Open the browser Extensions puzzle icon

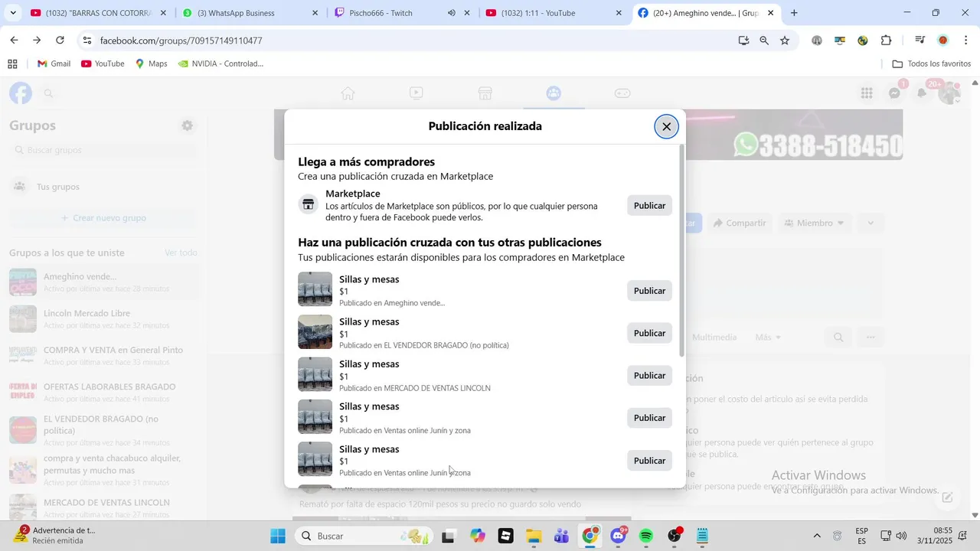tap(887, 41)
